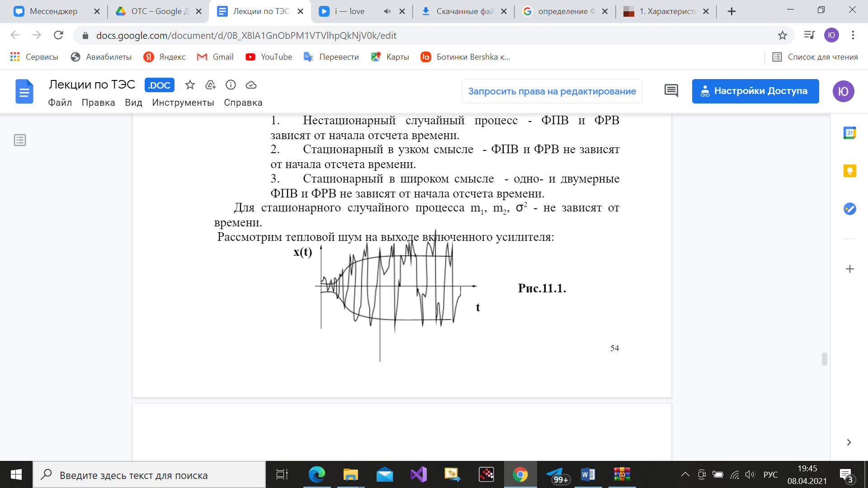The image size is (868, 488).
Task: Open document info icon
Action: [231, 85]
